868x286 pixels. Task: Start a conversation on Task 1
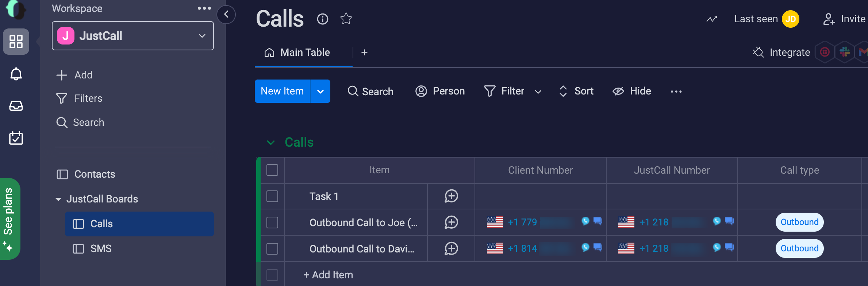click(451, 196)
